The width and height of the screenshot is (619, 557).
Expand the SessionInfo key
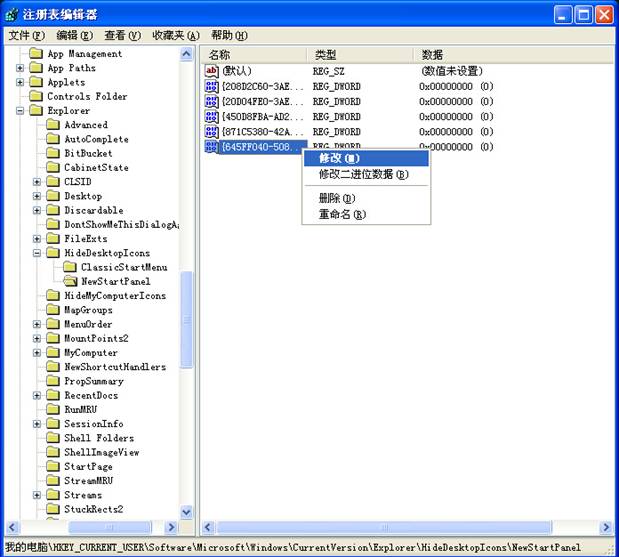point(37,424)
